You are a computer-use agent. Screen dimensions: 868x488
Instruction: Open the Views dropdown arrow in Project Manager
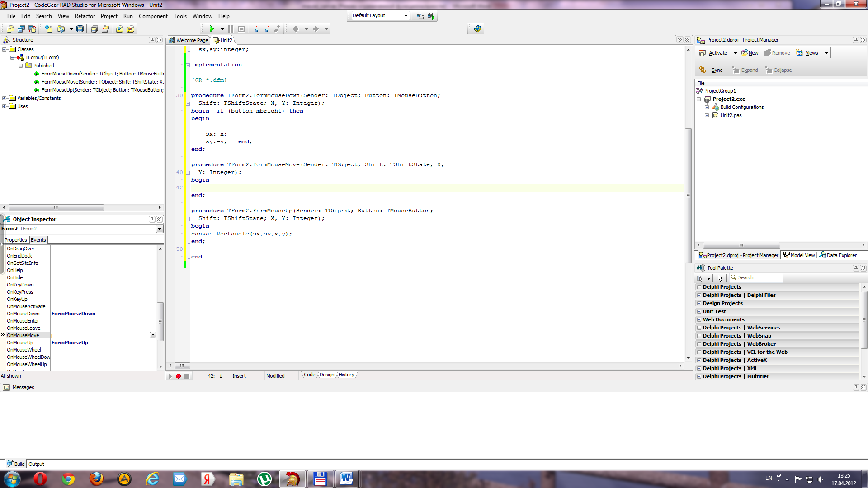coord(826,53)
